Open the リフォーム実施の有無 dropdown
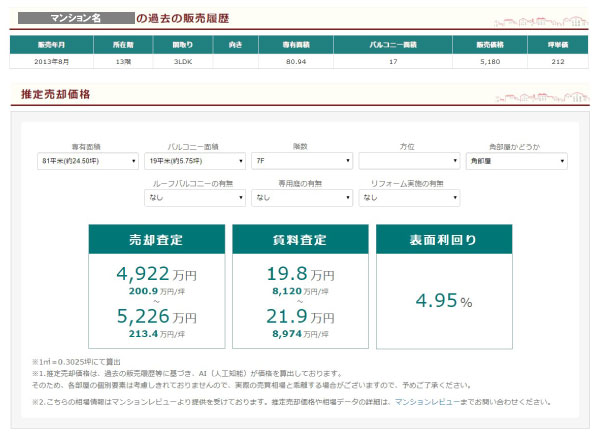This screenshot has height=439, width=599. click(x=409, y=198)
